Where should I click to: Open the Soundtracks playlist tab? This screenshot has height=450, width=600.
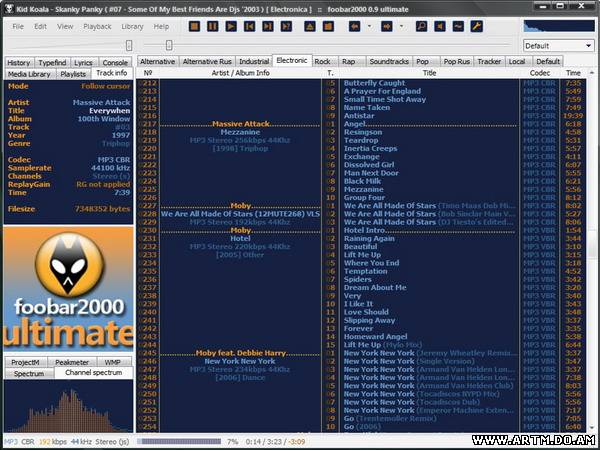pos(389,62)
